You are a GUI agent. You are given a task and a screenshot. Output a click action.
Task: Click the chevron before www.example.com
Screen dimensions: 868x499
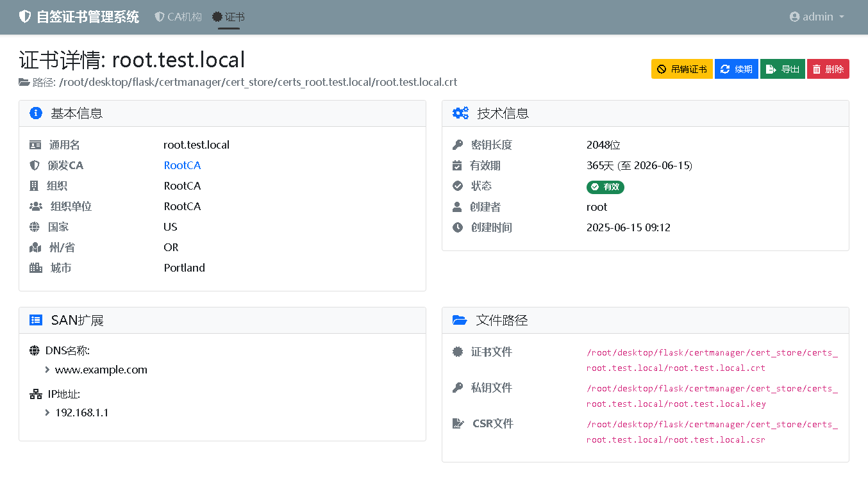(x=47, y=370)
